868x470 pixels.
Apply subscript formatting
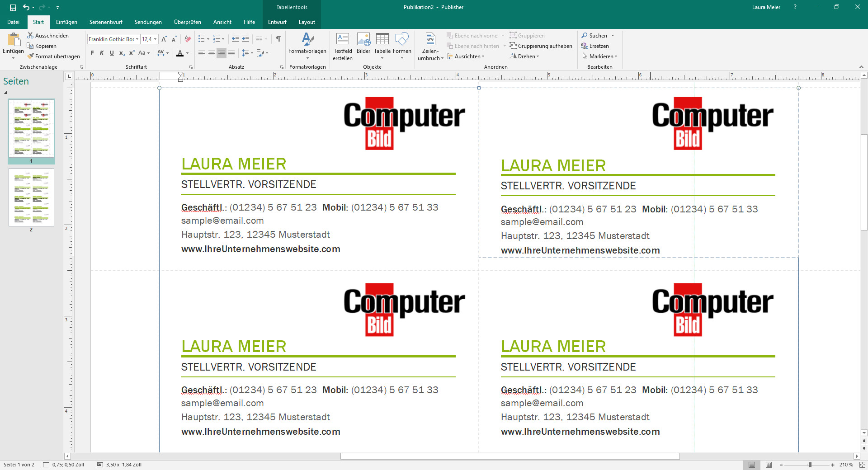122,53
